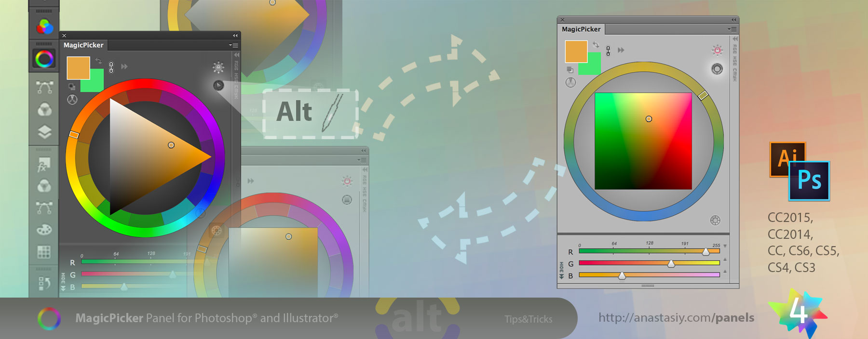Reset default colors in light MagicPicker panel
The image size is (868, 339).
(x=570, y=70)
